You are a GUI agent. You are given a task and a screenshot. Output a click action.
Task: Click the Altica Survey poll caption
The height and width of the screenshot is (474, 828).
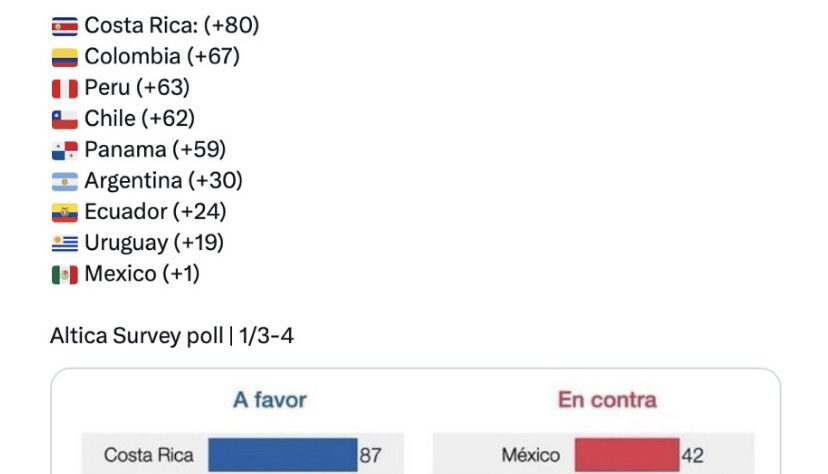point(172,336)
